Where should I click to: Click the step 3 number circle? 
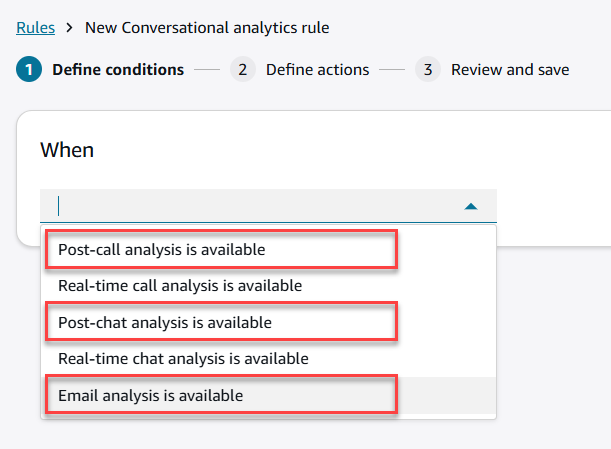(427, 70)
